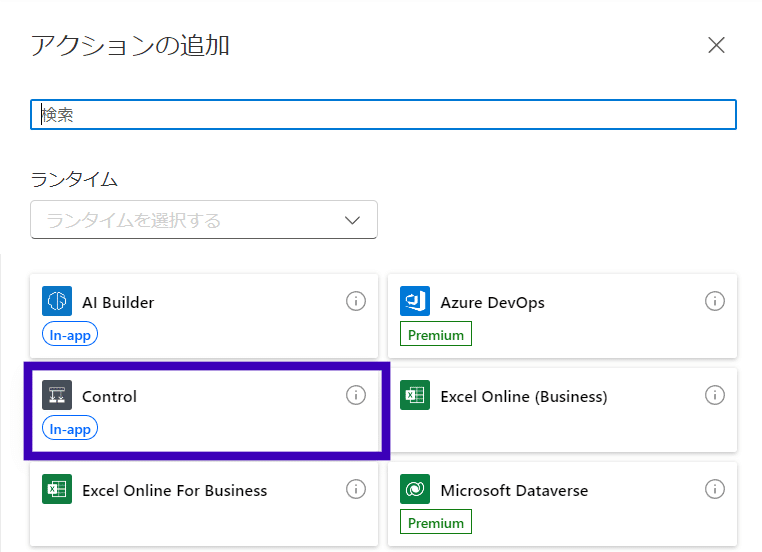The width and height of the screenshot is (762, 552).
Task: Click the 検索 search field
Action: pos(384,114)
